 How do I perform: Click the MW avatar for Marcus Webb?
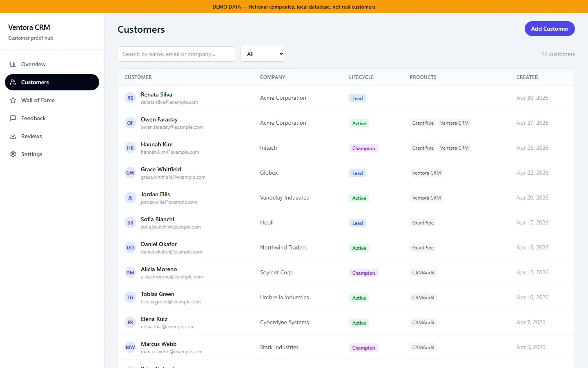pyautogui.click(x=130, y=347)
